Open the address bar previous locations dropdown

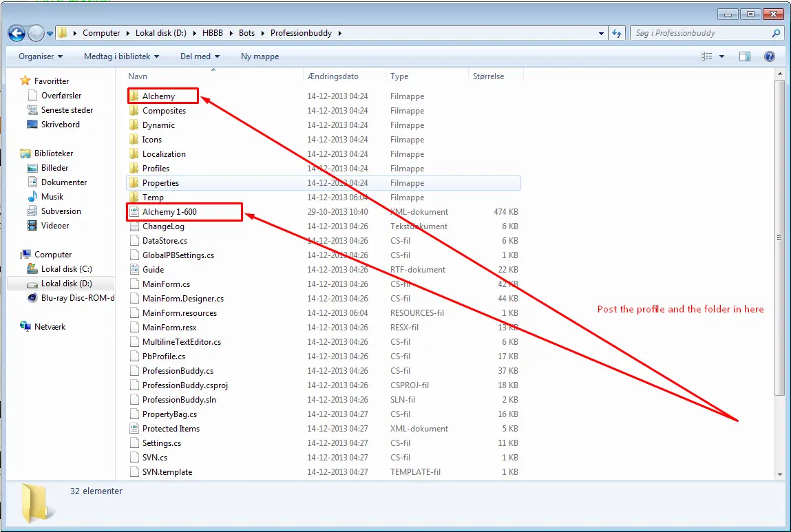tap(601, 33)
